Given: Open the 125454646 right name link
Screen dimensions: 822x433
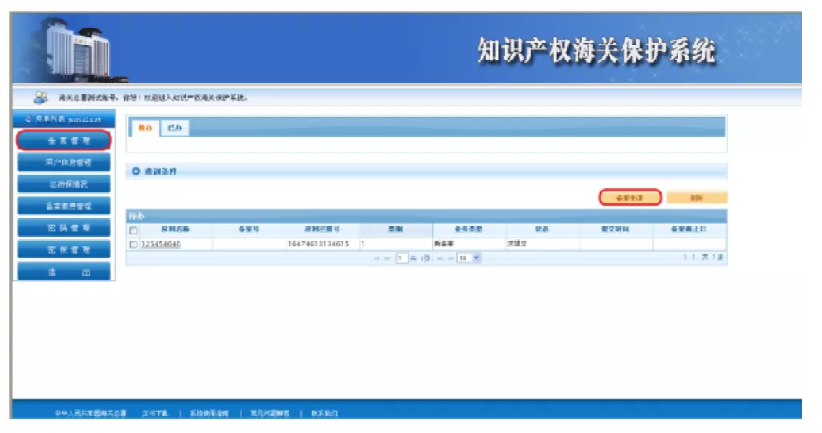Looking at the screenshot, I should (161, 244).
